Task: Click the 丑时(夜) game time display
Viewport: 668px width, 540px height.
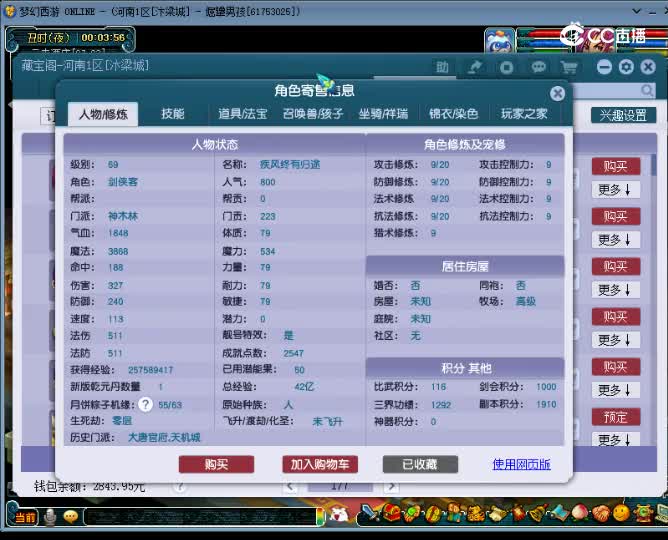Action: pyautogui.click(x=48, y=38)
